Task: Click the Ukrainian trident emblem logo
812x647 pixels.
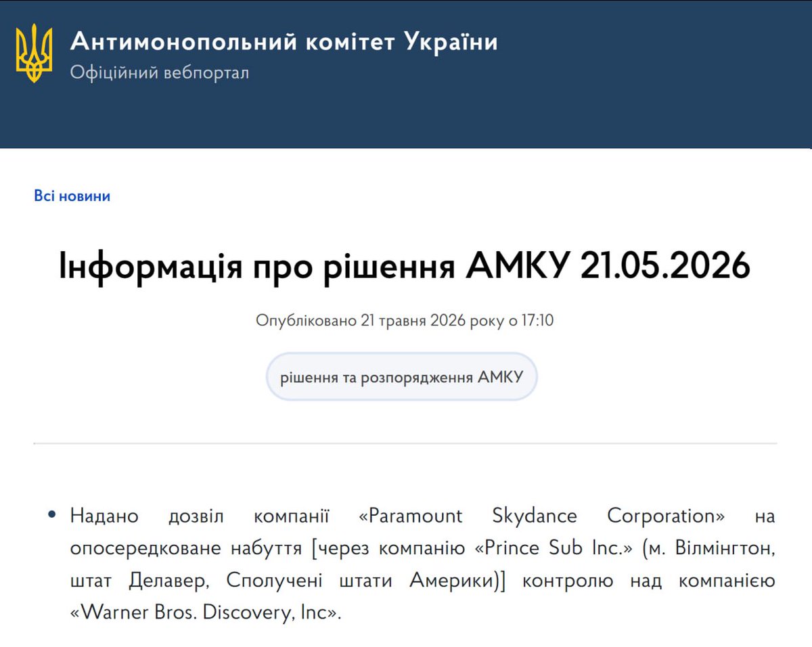Action: (34, 53)
